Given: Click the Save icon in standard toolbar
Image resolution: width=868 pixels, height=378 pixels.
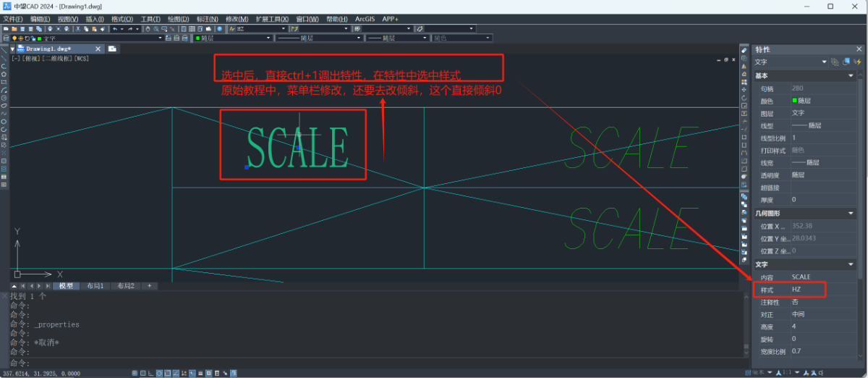Looking at the screenshot, I should coord(22,29).
